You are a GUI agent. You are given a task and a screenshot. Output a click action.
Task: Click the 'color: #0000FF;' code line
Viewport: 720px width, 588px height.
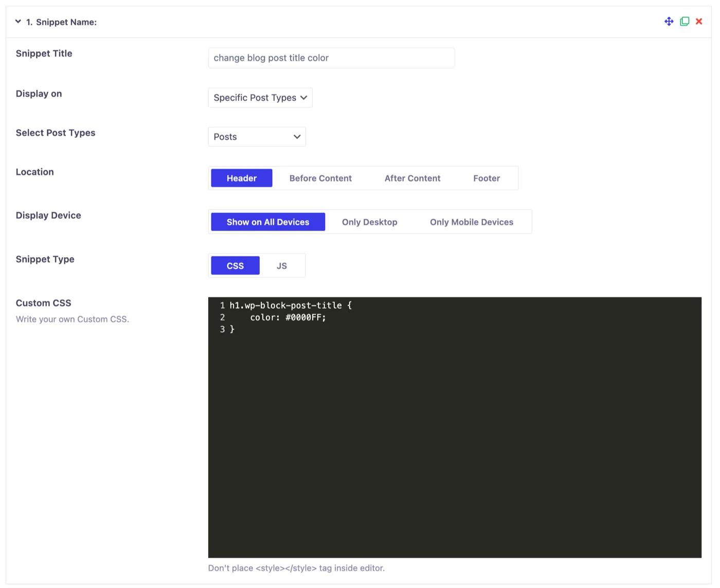(x=288, y=317)
